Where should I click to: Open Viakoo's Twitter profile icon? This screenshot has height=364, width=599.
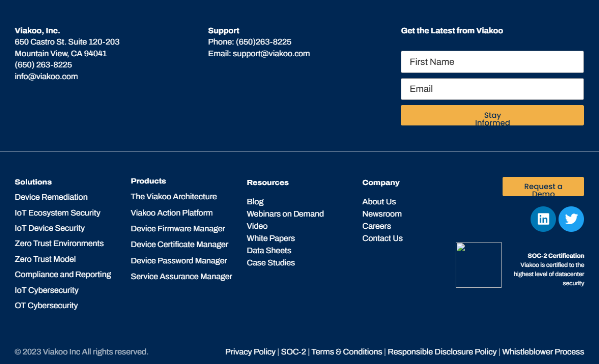click(x=571, y=219)
